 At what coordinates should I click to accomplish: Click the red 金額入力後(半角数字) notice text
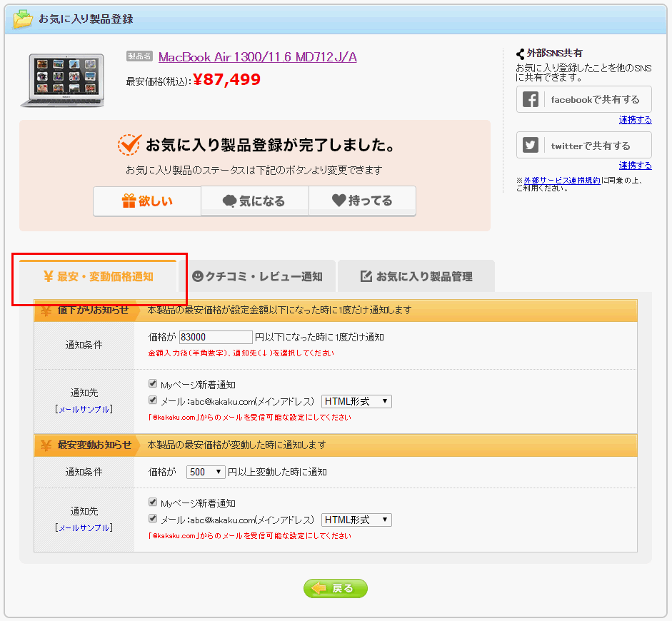coord(241,353)
